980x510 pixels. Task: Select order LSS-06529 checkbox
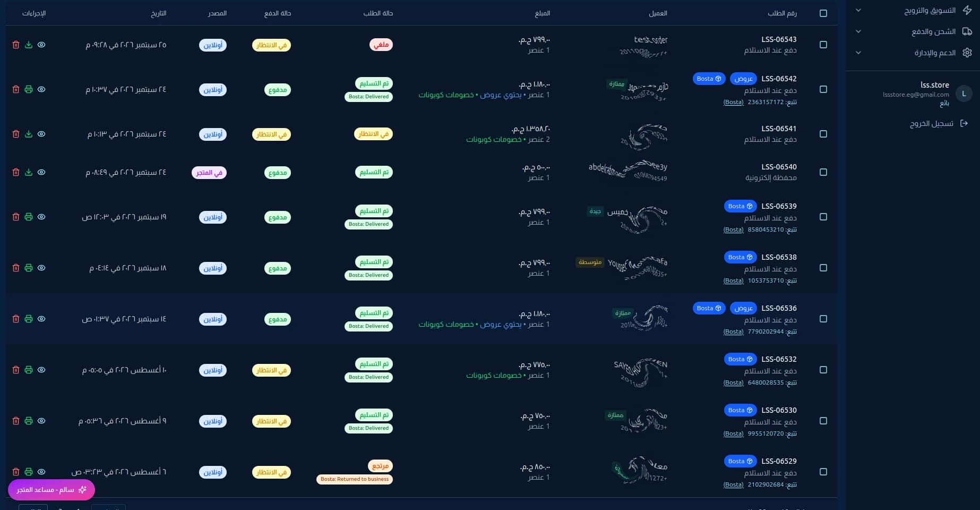coord(823,472)
